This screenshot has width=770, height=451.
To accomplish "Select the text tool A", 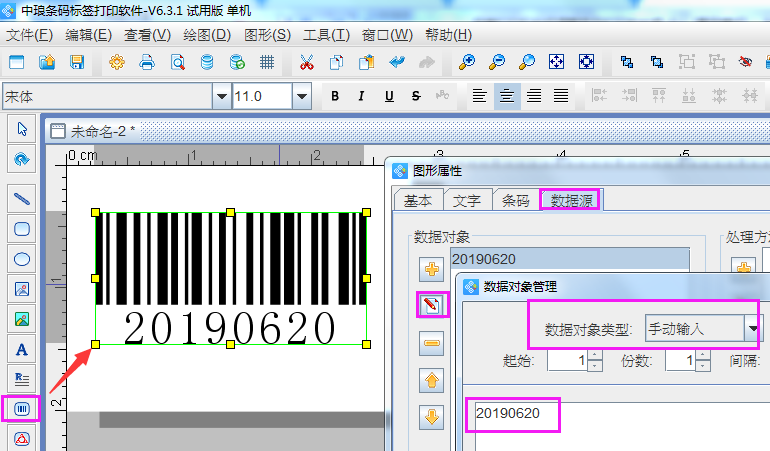I will pos(22,349).
